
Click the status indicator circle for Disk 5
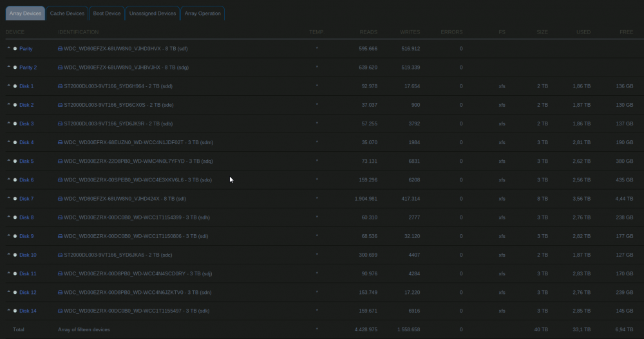(x=15, y=161)
